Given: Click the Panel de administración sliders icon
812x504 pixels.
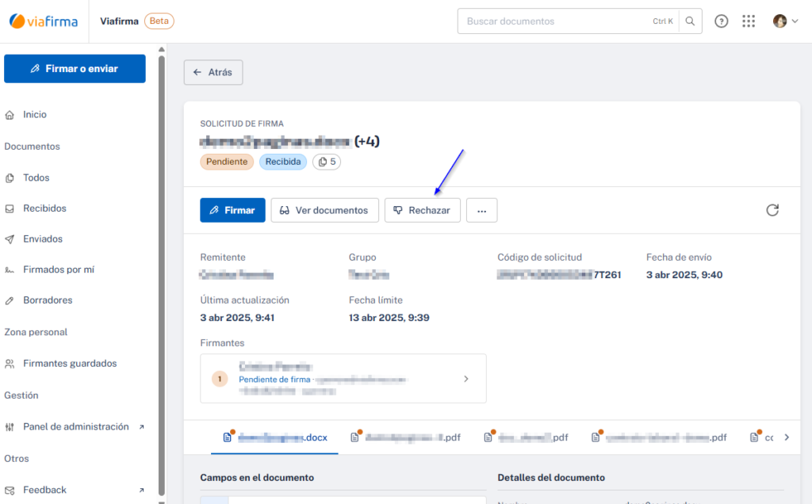Looking at the screenshot, I should 10,427.
